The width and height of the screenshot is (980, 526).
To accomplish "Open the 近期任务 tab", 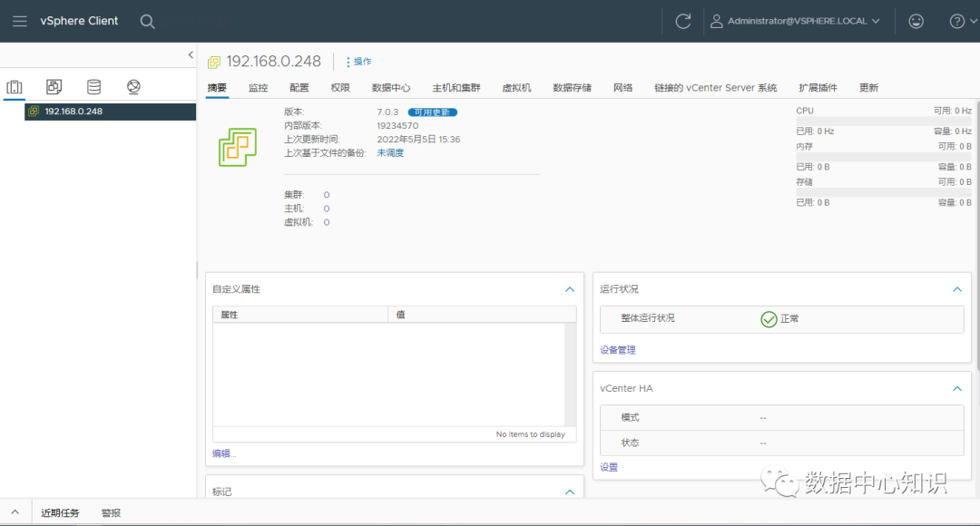I will tap(60, 513).
